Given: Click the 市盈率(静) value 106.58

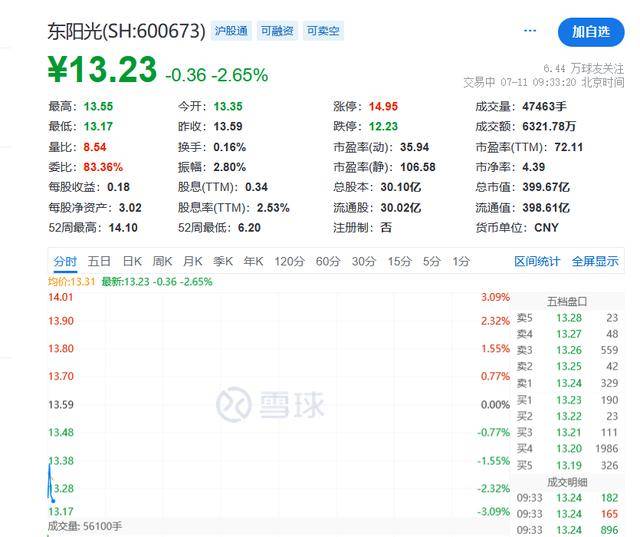Looking at the screenshot, I should coord(418,167).
